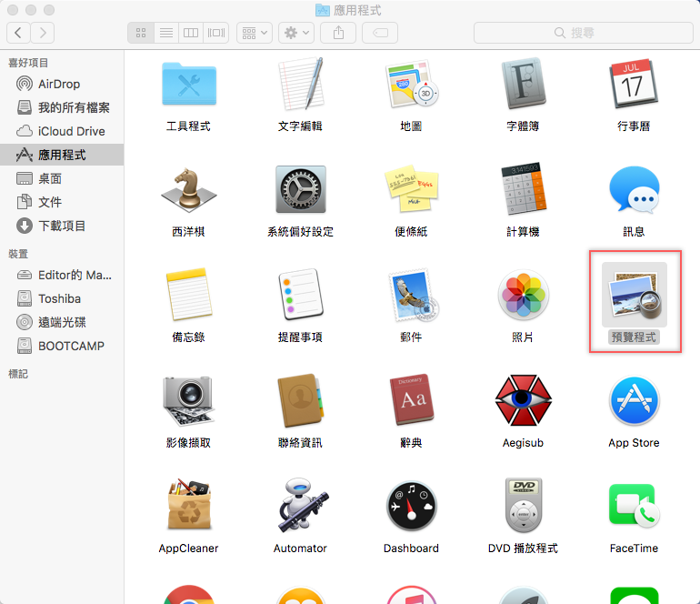Switch to list view mode
This screenshot has height=604, width=700.
click(166, 33)
